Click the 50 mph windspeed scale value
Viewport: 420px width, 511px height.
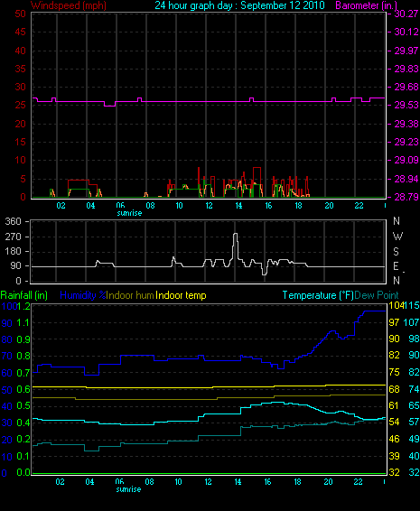[20, 14]
